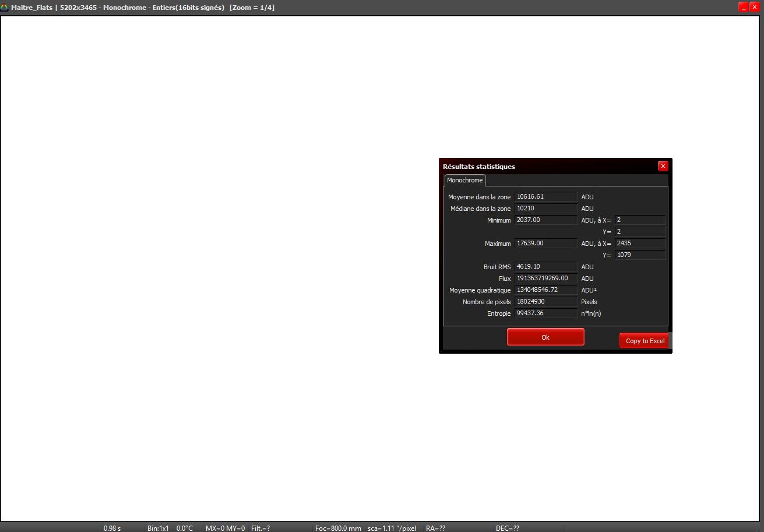Click the application icon in the title bar
764x532 pixels.
[x=5, y=8]
